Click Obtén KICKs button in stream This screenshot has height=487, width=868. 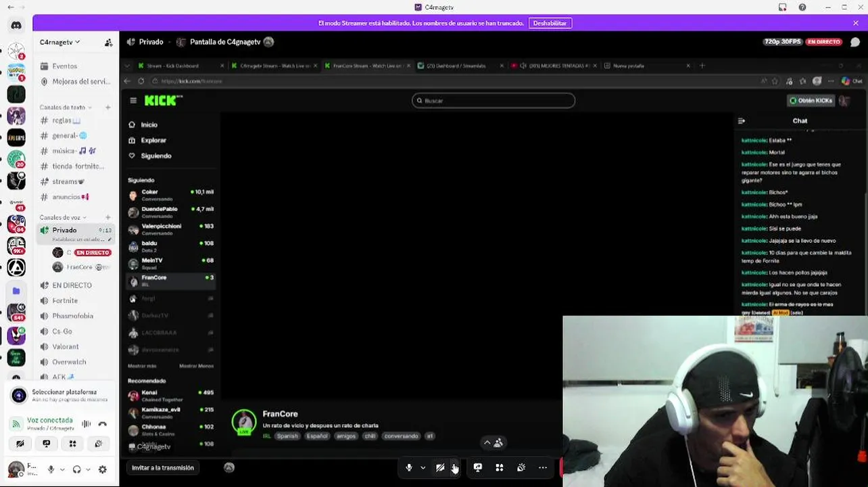[811, 101]
